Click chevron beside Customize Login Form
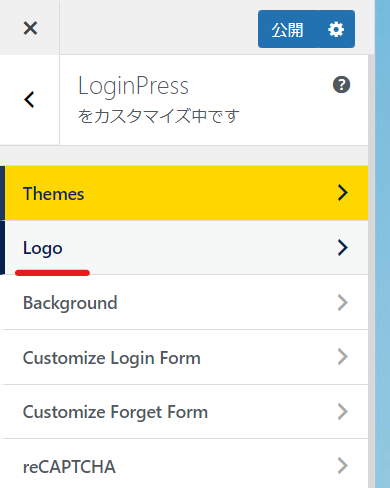 (x=343, y=357)
